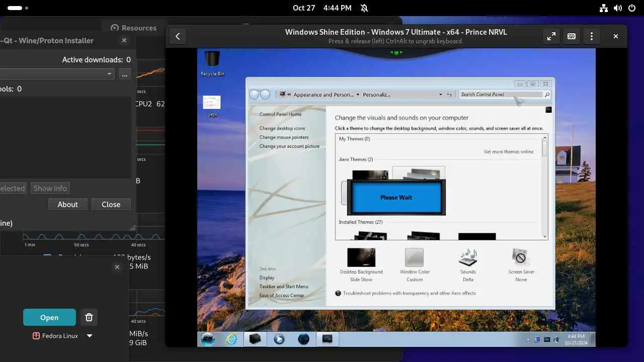This screenshot has width=644, height=362.
Task: Click the Windows tray volume speaker icon
Action: tap(556, 340)
